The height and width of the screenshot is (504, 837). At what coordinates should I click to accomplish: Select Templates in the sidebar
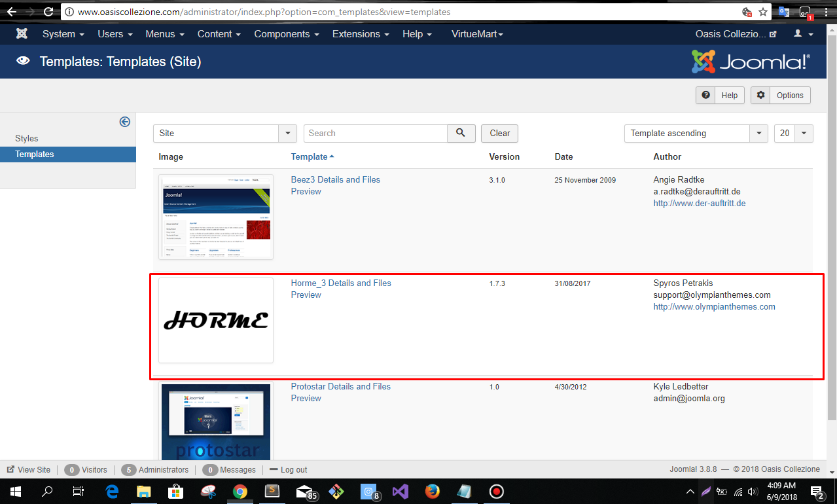(x=68, y=154)
